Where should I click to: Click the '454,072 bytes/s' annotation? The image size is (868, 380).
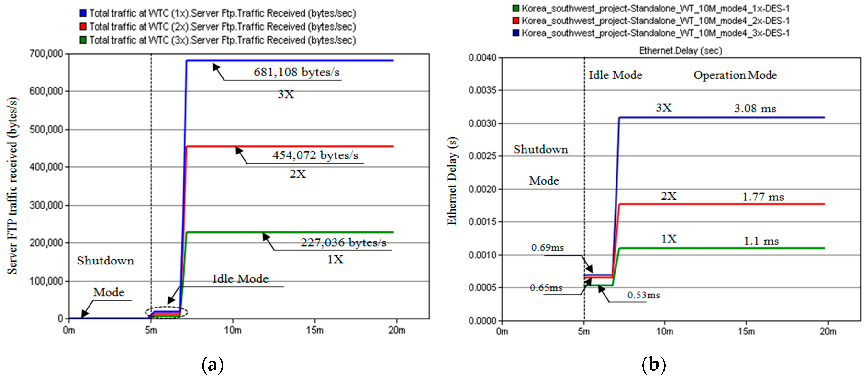(x=315, y=155)
